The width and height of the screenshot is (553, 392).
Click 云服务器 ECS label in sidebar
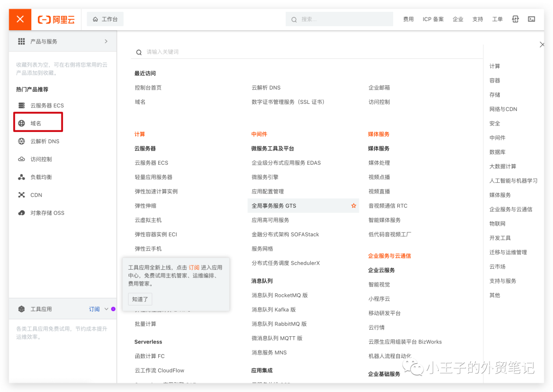[x=47, y=105]
